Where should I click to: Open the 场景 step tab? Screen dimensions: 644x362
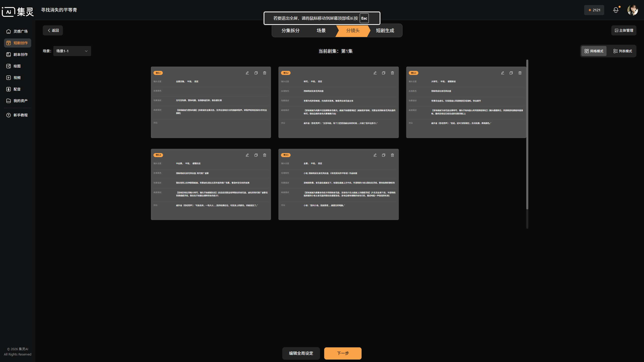pos(321,31)
